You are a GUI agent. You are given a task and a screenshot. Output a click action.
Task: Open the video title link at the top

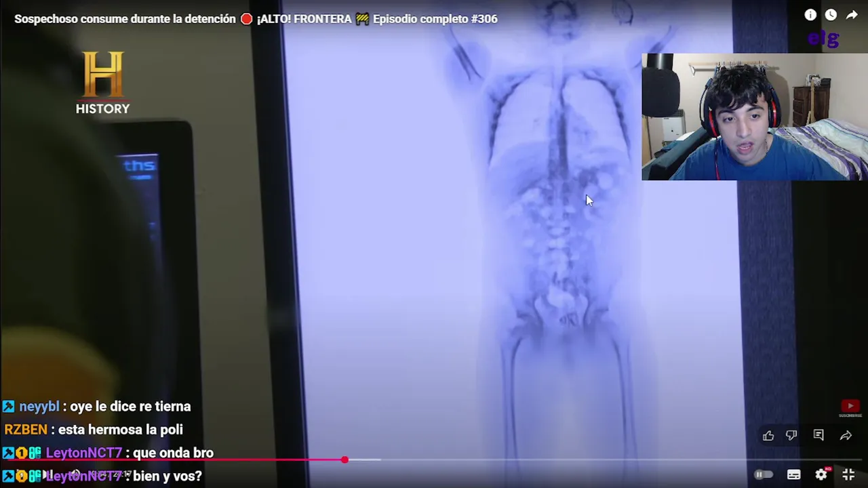coord(256,19)
